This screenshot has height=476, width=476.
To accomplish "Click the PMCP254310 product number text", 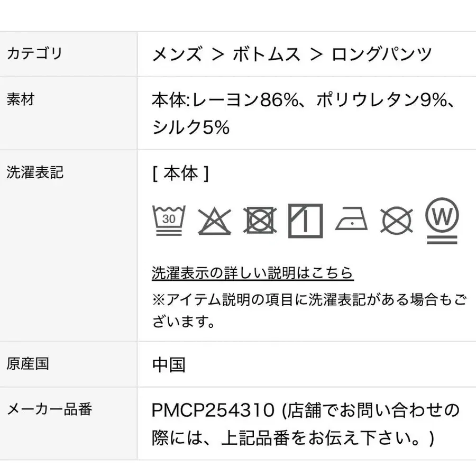I will (x=213, y=410).
